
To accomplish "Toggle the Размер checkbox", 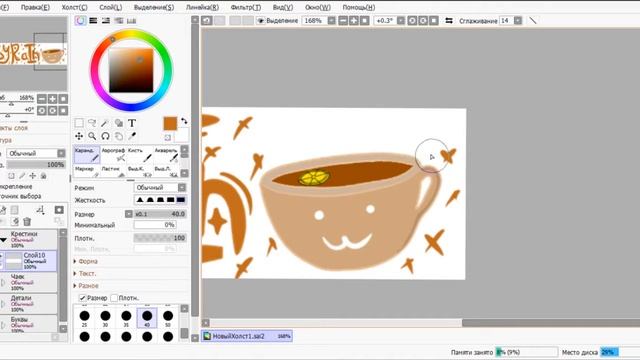I will [x=82, y=298].
